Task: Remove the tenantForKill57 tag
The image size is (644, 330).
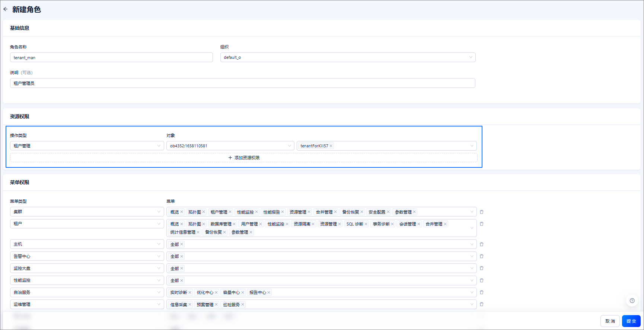Action: click(331, 146)
